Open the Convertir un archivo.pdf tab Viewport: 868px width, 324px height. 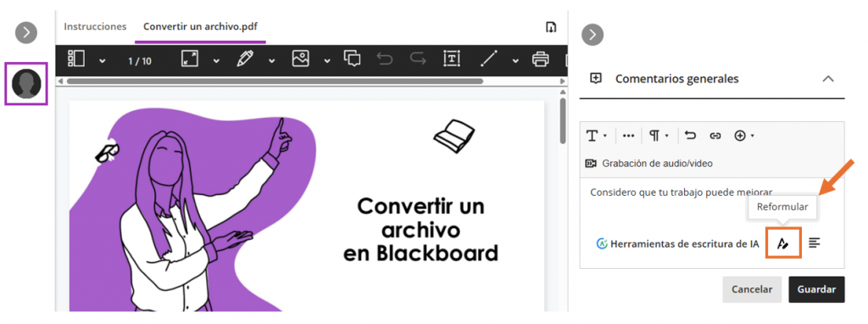coord(200,26)
